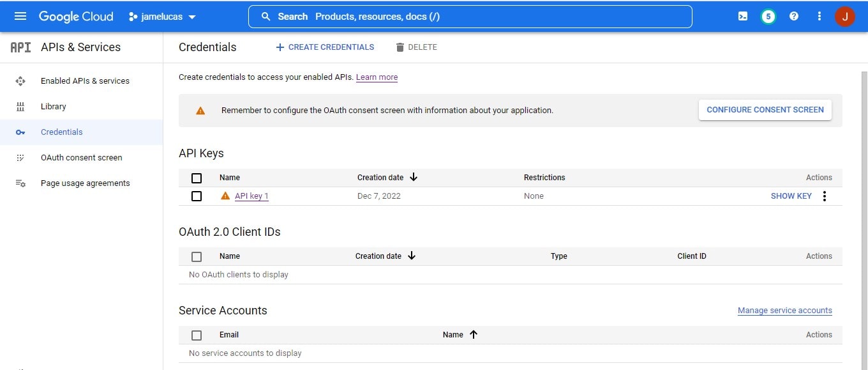Open the top bar three-dot settings menu

(x=819, y=17)
